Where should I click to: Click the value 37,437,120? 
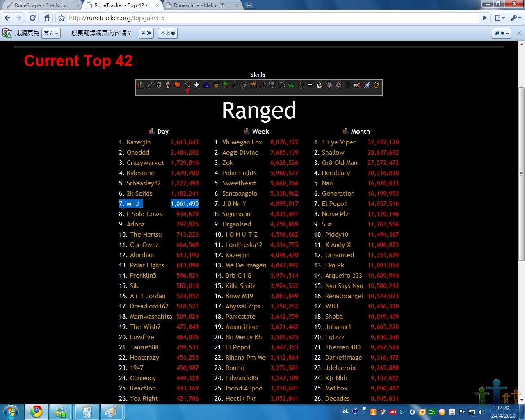pyautogui.click(x=383, y=142)
